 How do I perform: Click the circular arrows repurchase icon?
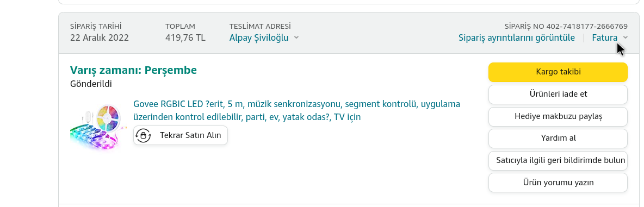143,135
